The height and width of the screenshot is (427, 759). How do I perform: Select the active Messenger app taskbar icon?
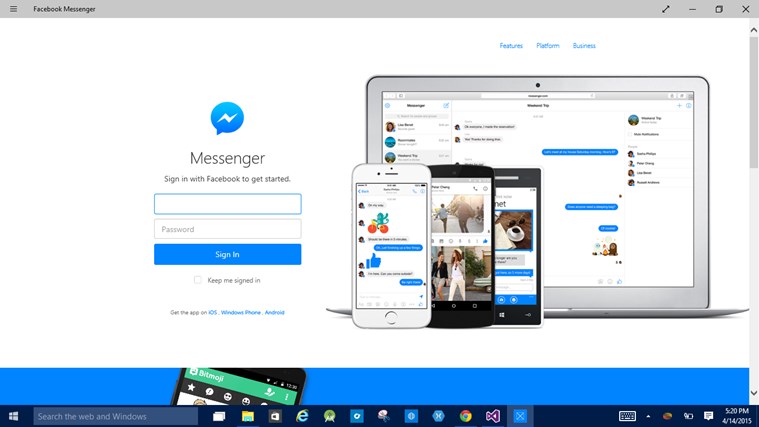(x=520, y=416)
